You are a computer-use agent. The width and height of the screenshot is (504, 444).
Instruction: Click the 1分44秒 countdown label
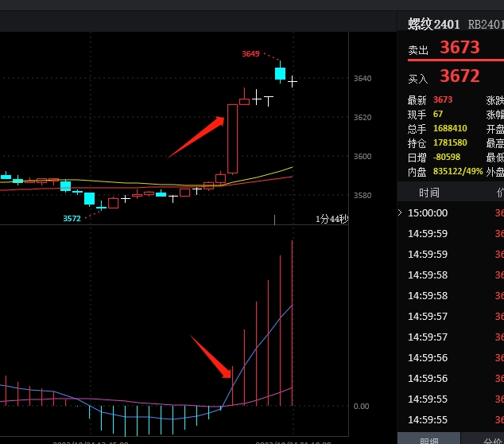tap(331, 219)
